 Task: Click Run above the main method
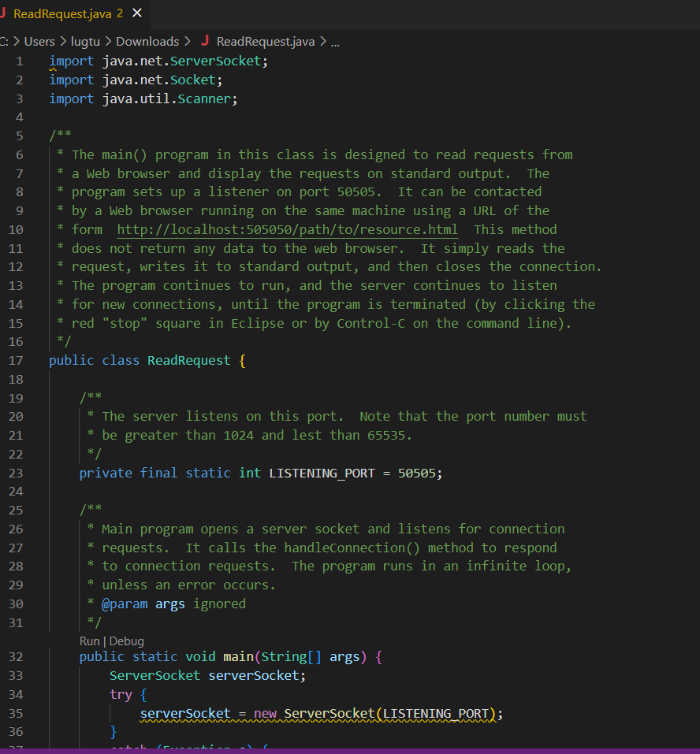89,641
